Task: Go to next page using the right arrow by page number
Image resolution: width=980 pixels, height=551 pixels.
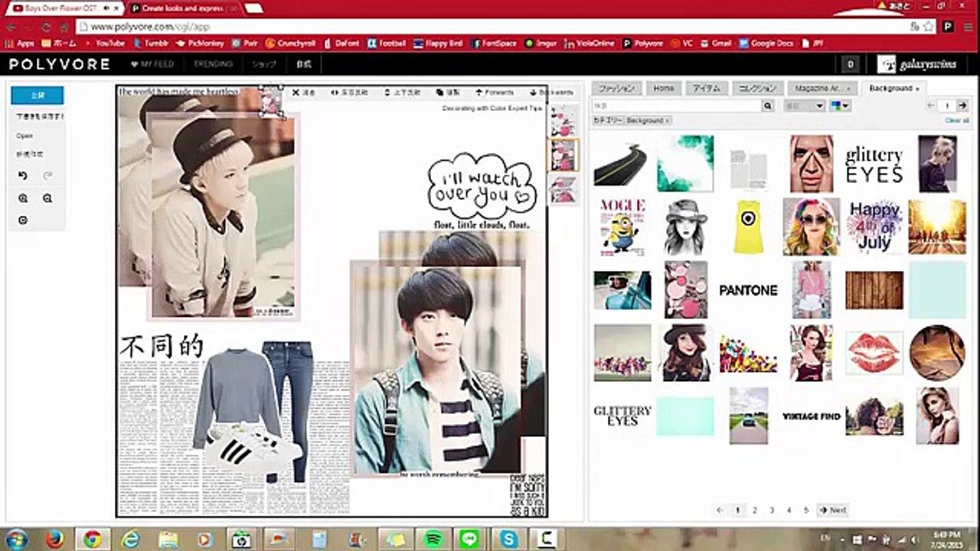Action: tap(963, 106)
